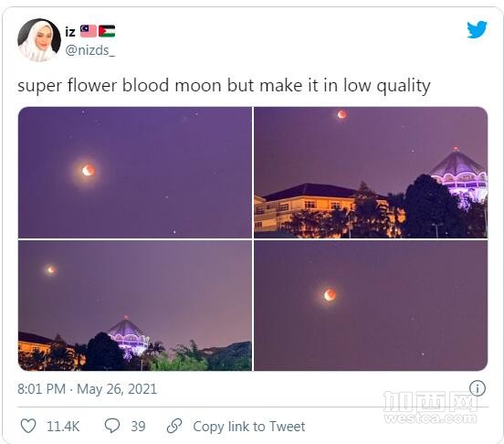Click the Palestine flag emoji
Viewport: 504px width, 444px height.
coord(107,31)
